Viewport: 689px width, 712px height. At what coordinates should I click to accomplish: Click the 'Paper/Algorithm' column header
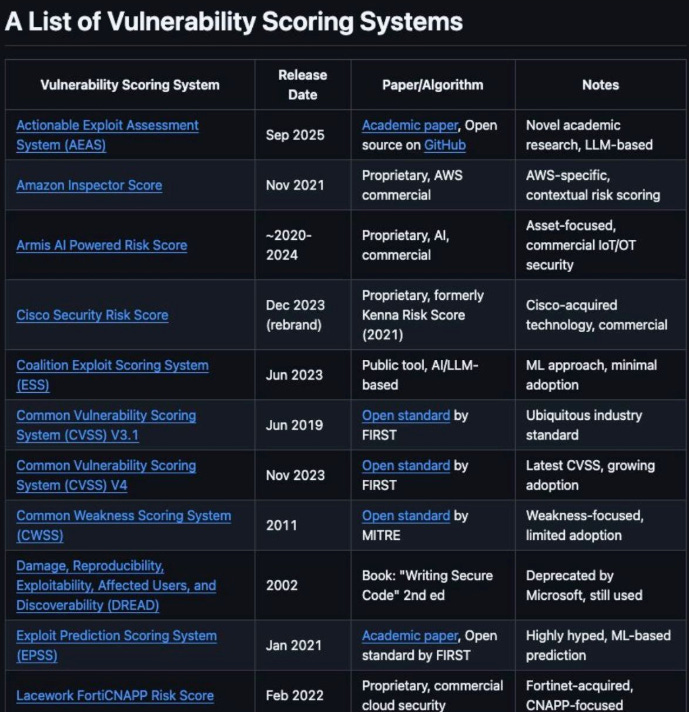point(432,85)
